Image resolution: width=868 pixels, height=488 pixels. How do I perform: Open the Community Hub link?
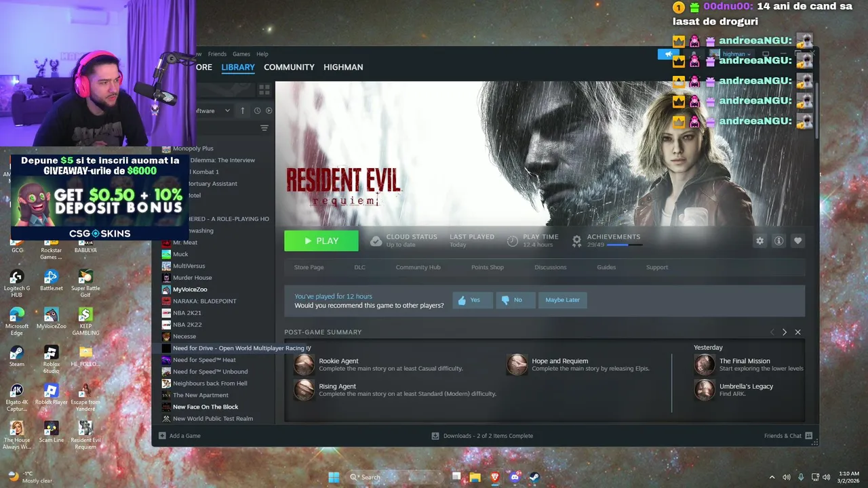(418, 267)
